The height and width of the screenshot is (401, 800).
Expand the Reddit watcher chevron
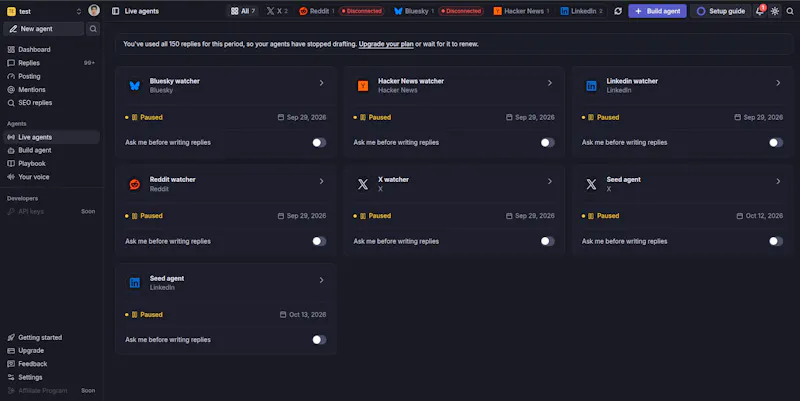(x=321, y=181)
